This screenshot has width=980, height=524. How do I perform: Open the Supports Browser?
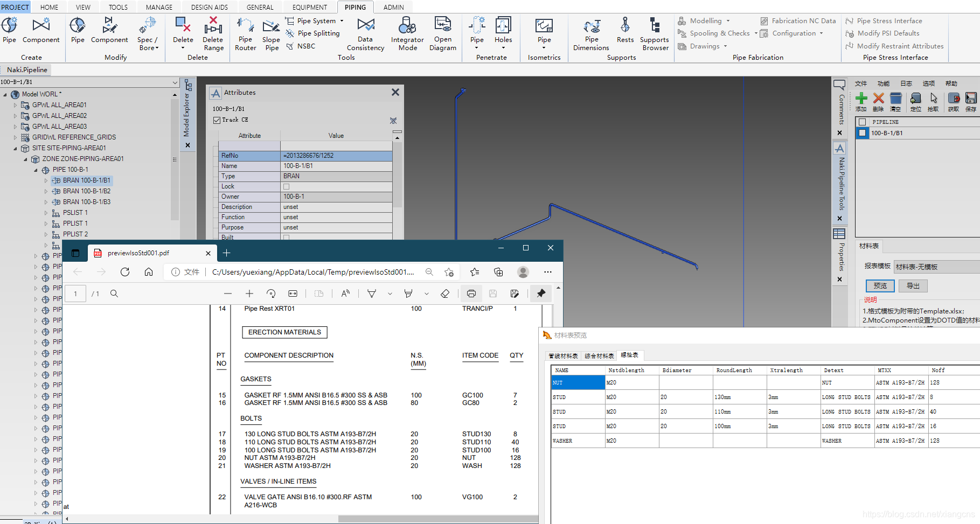coord(655,33)
